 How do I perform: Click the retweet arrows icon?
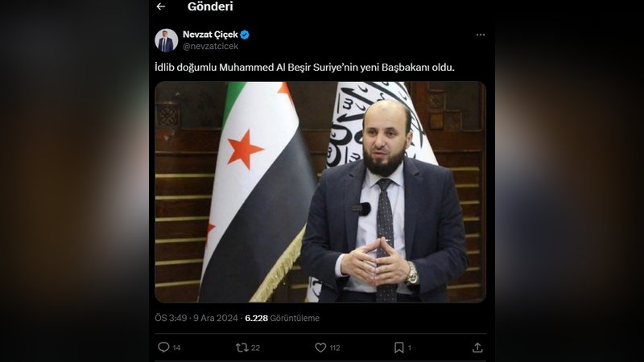(242, 348)
